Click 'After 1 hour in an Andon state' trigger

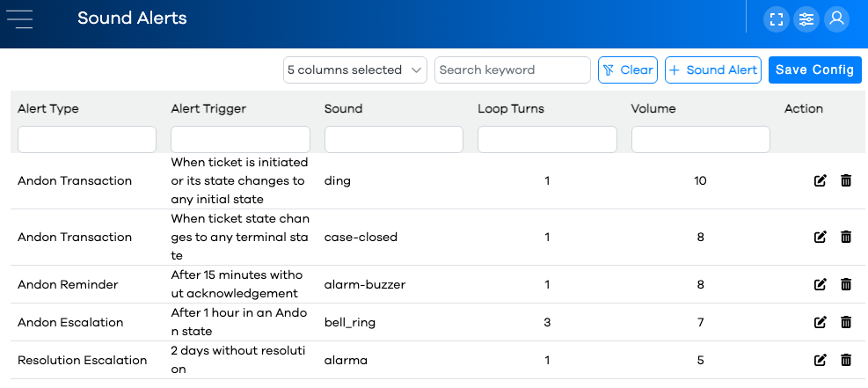click(238, 322)
